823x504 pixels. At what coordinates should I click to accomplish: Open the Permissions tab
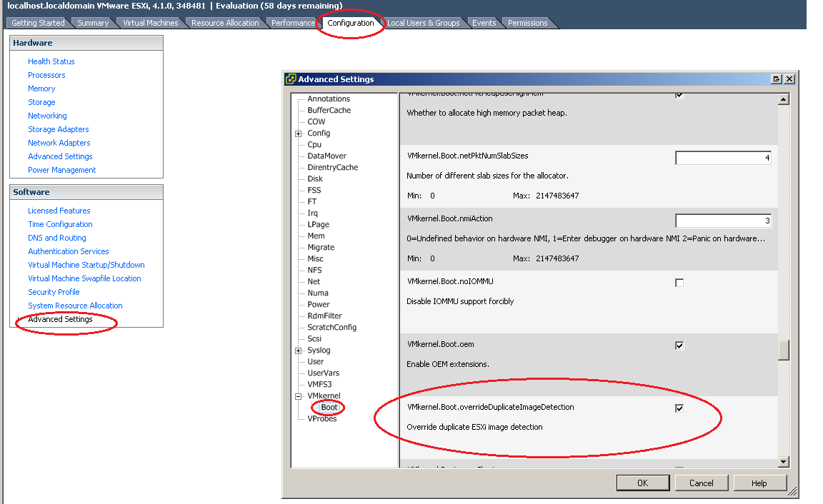tap(527, 23)
